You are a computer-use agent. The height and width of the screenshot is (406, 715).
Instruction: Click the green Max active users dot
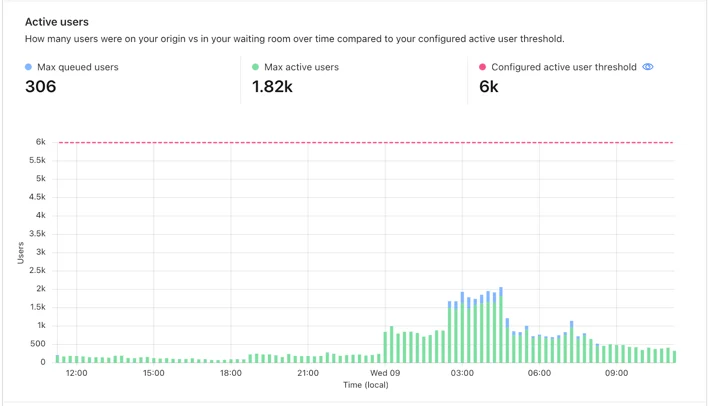(255, 67)
